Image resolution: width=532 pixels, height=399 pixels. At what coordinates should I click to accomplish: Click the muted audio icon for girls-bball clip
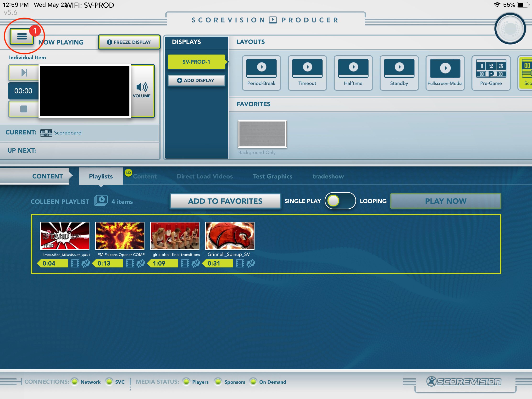(195, 264)
